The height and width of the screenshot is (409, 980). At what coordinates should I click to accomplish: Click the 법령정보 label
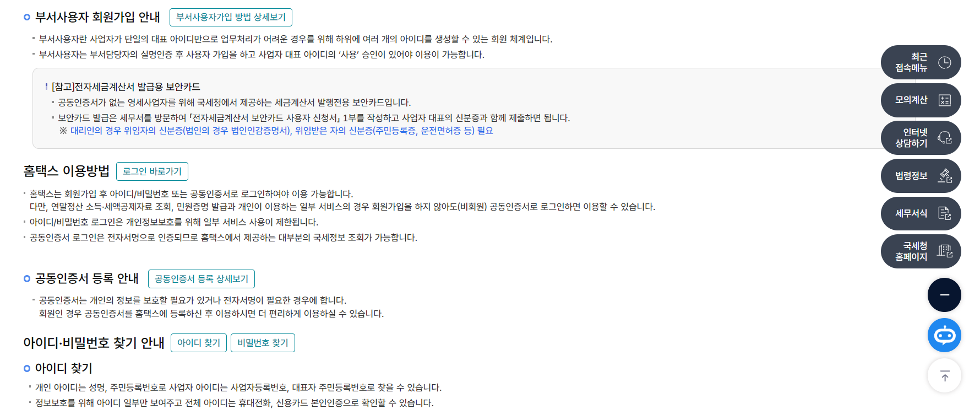pos(911,176)
